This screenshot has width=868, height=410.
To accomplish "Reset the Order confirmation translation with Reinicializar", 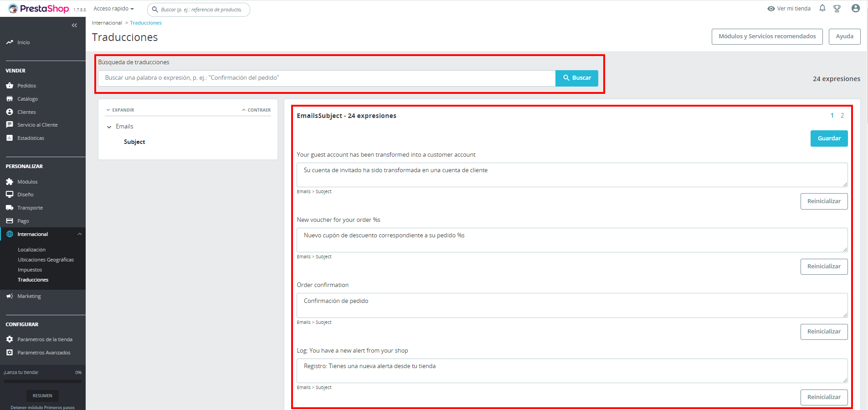I will coord(824,332).
